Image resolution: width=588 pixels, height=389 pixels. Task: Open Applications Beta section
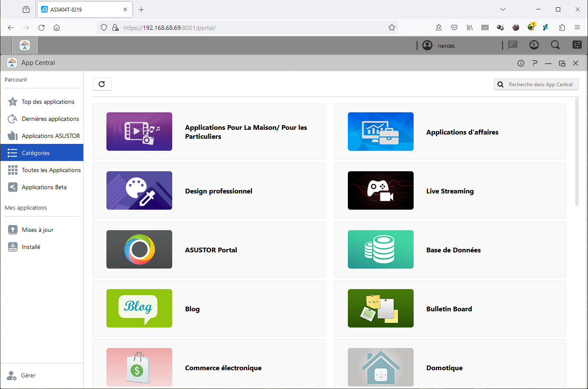[42, 187]
